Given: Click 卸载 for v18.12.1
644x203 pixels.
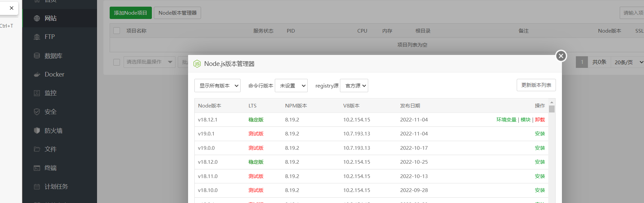Looking at the screenshot, I should click(x=540, y=119).
